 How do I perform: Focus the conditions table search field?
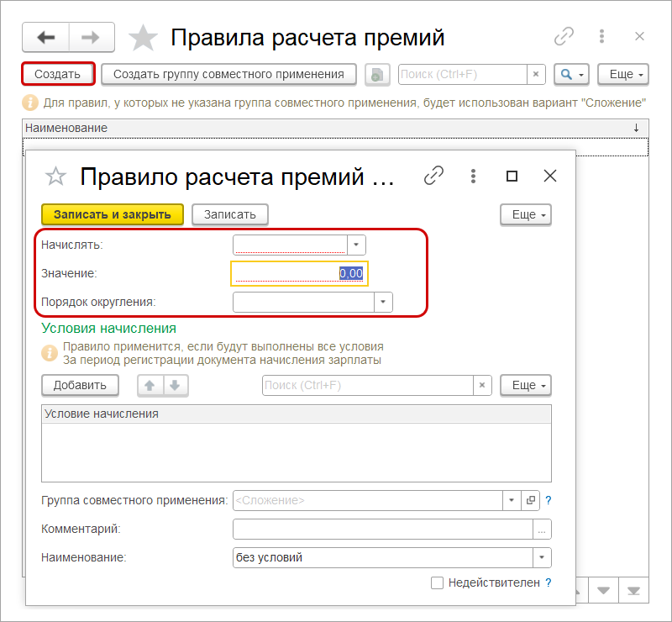click(x=368, y=385)
